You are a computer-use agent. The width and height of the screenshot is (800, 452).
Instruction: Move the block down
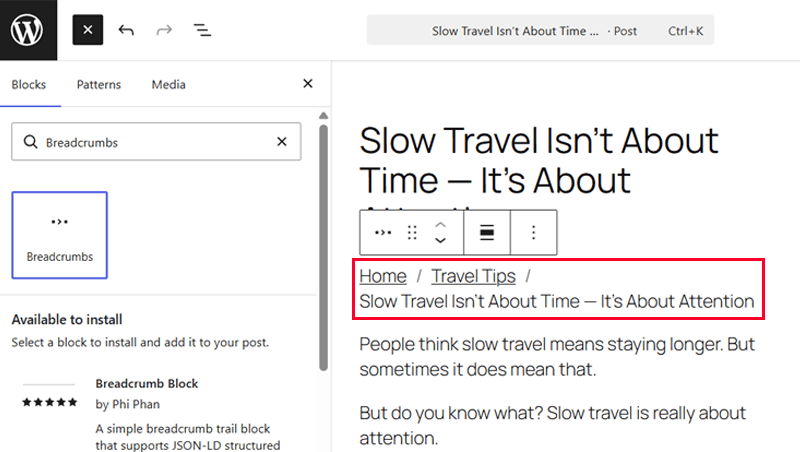(x=440, y=242)
